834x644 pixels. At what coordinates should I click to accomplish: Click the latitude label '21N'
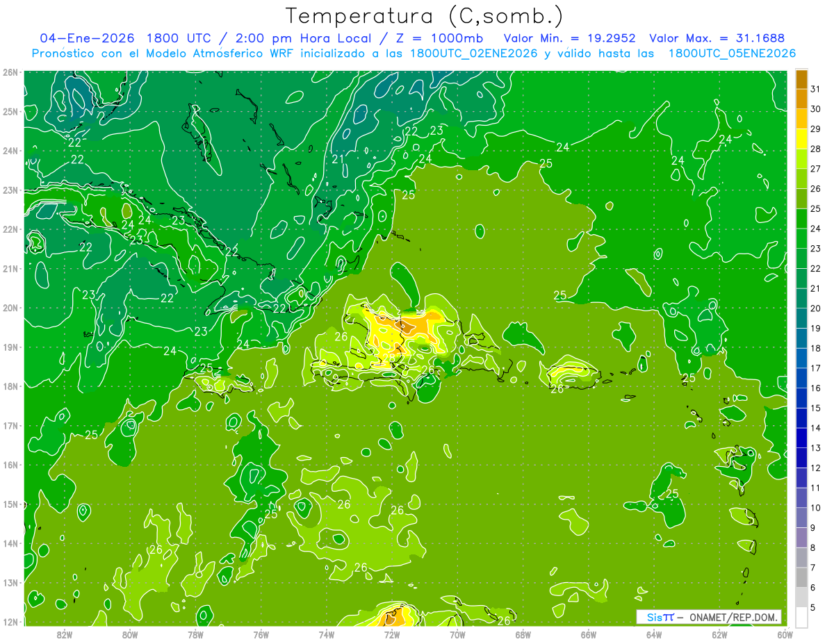[x=10, y=268]
